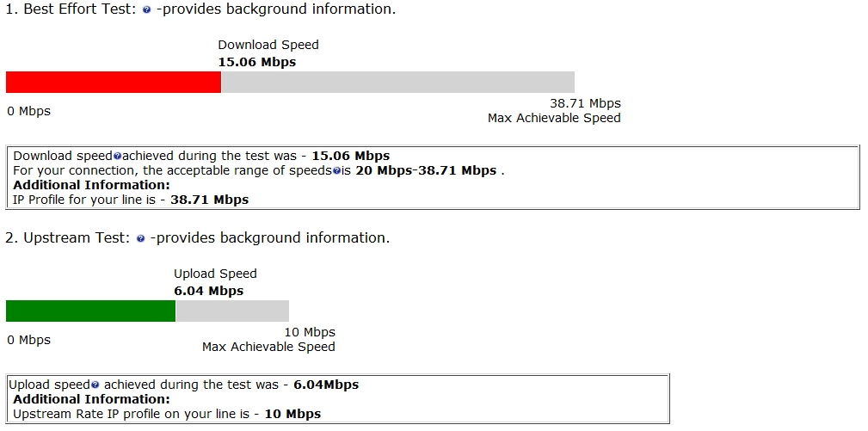Viewport: 868px width, 431px height.
Task: Click '10 Mbps' max label under upload bar
Action: (x=309, y=332)
